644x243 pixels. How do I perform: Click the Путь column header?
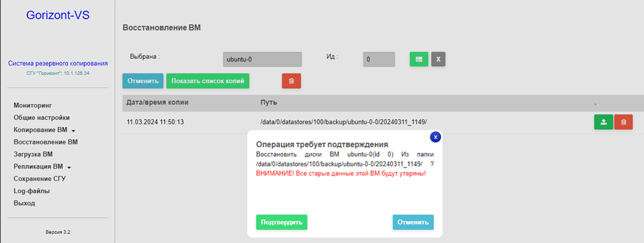[x=268, y=103]
